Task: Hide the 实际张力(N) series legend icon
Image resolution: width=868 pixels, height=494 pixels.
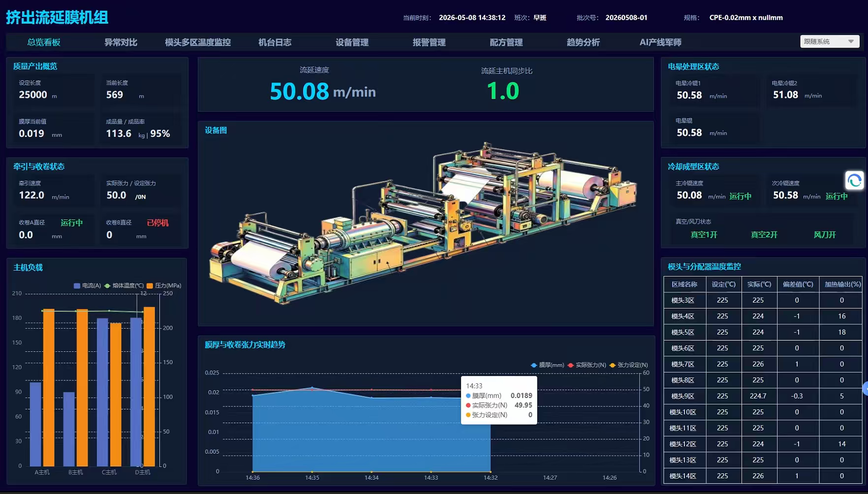Action: [x=571, y=365]
